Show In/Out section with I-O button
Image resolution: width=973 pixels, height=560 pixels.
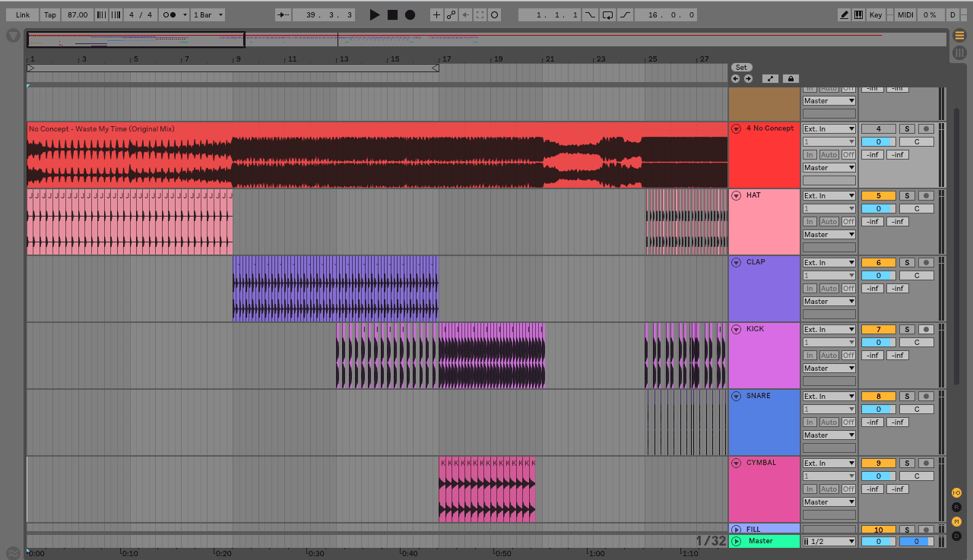[x=956, y=492]
